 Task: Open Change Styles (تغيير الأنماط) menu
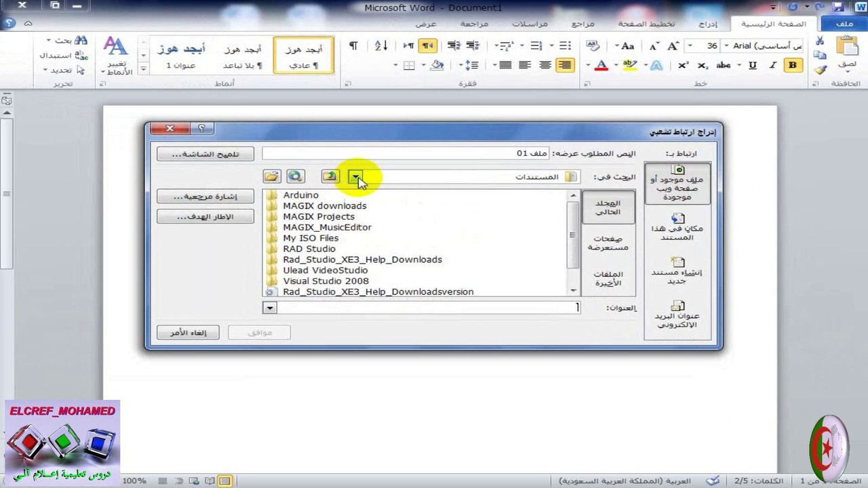[x=116, y=56]
